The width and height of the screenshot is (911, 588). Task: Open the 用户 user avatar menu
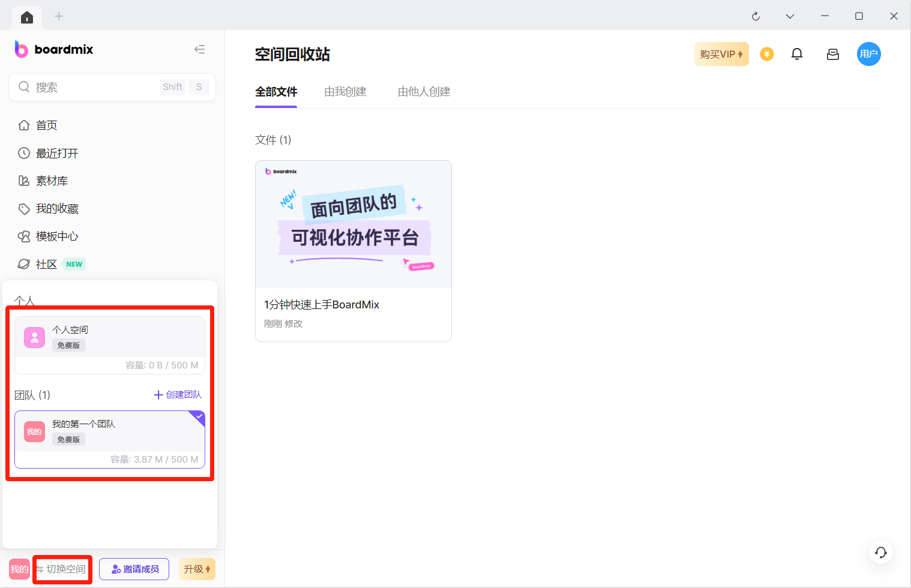click(x=869, y=54)
